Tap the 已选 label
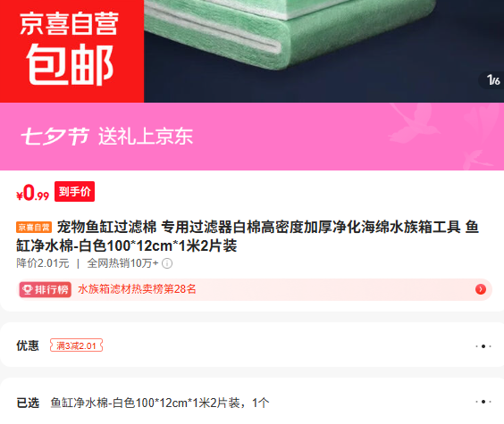The width and height of the screenshot is (504, 424). pos(28,403)
